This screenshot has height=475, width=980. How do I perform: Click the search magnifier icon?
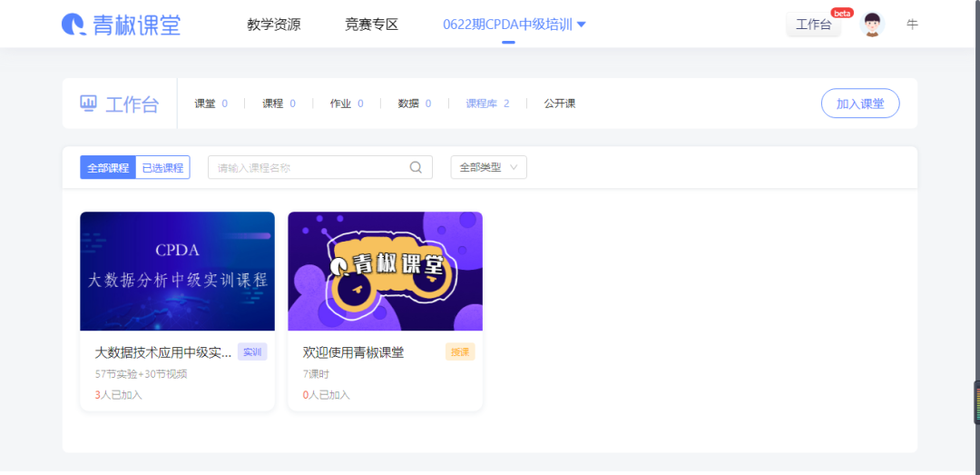pos(416,167)
